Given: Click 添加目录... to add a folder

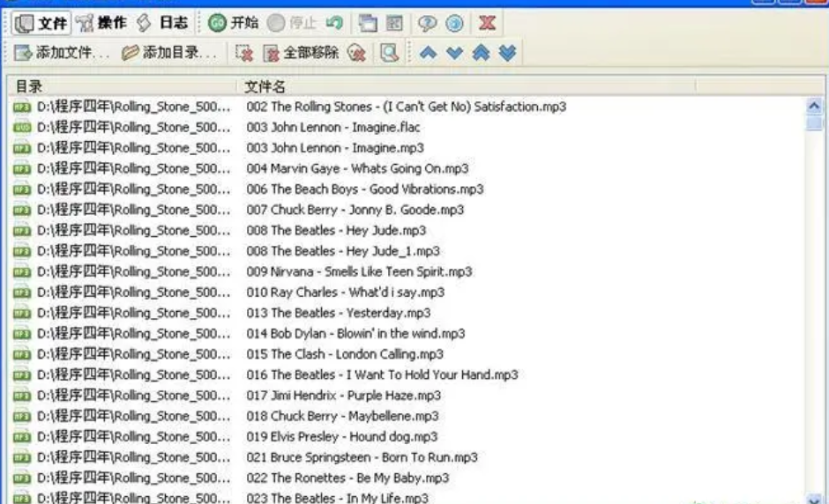Looking at the screenshot, I should pos(169,52).
